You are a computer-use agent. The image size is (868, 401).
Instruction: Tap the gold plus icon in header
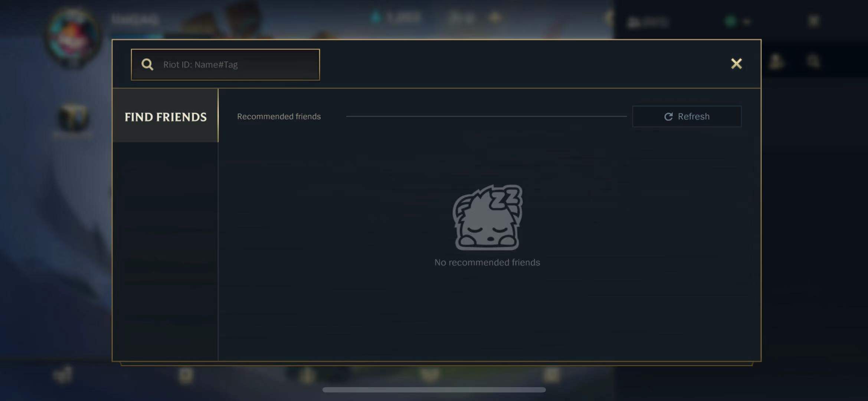pos(495,17)
